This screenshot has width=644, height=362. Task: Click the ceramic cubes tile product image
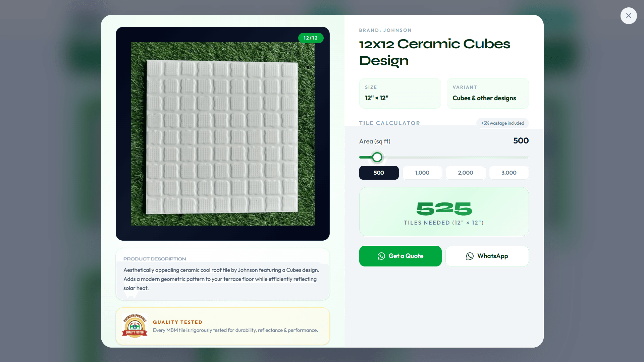click(223, 134)
